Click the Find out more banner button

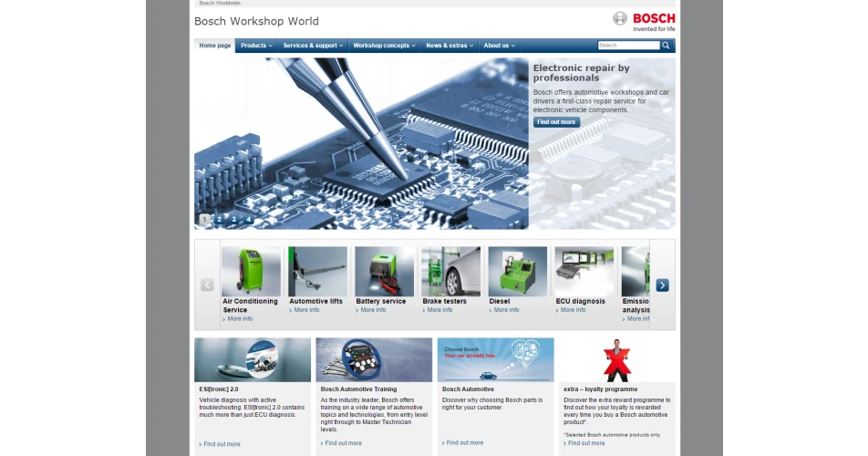[556, 122]
